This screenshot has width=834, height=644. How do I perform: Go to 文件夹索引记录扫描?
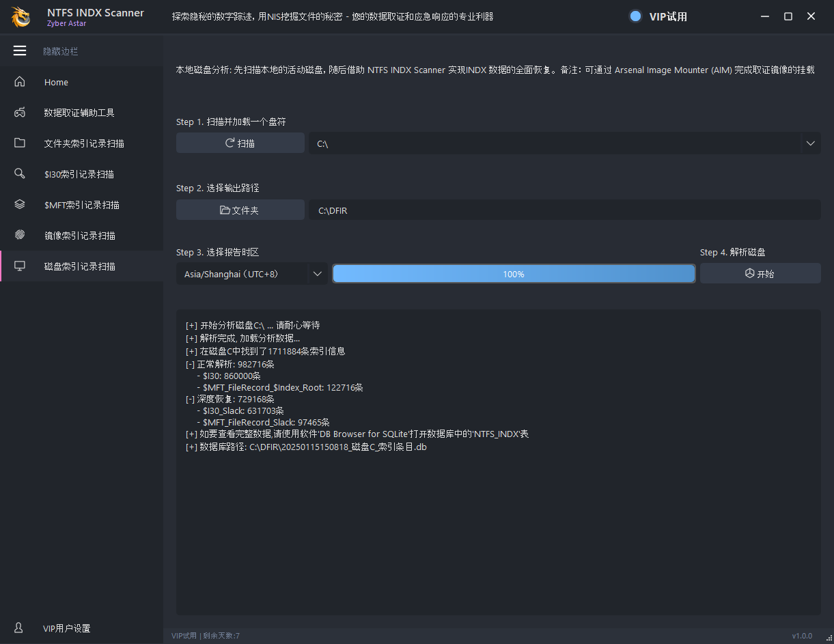pyautogui.click(x=81, y=143)
